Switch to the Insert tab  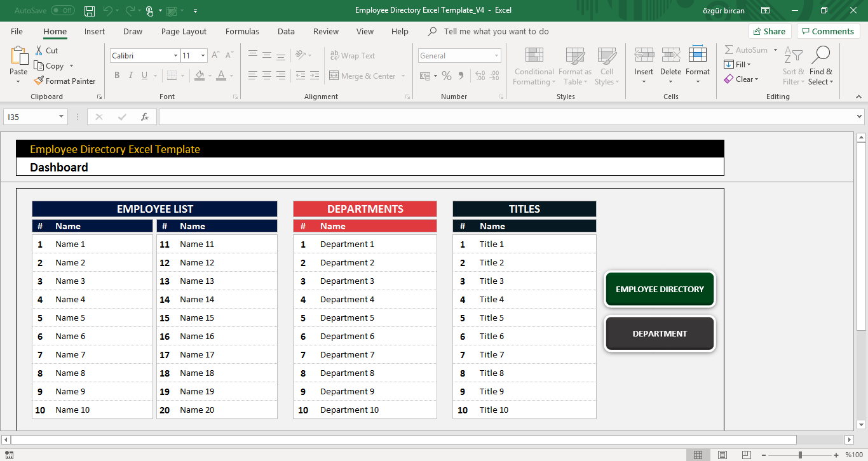point(95,31)
